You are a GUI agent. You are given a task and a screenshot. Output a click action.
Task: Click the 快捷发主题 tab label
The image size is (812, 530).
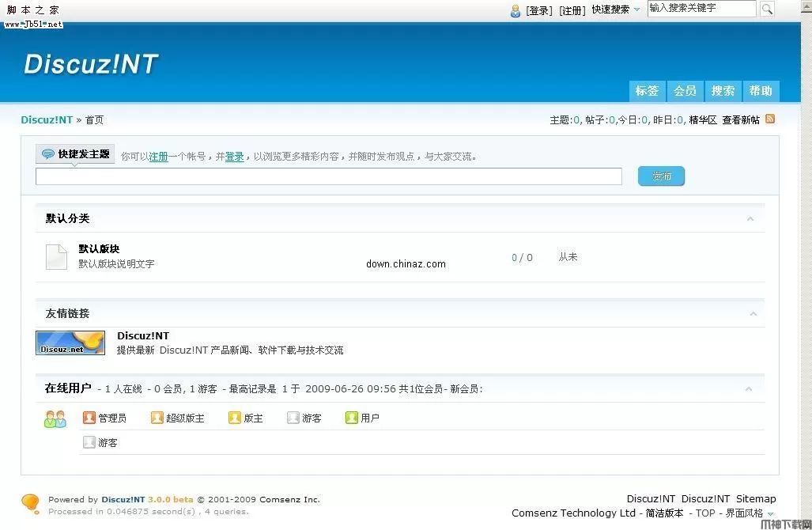tap(76, 154)
